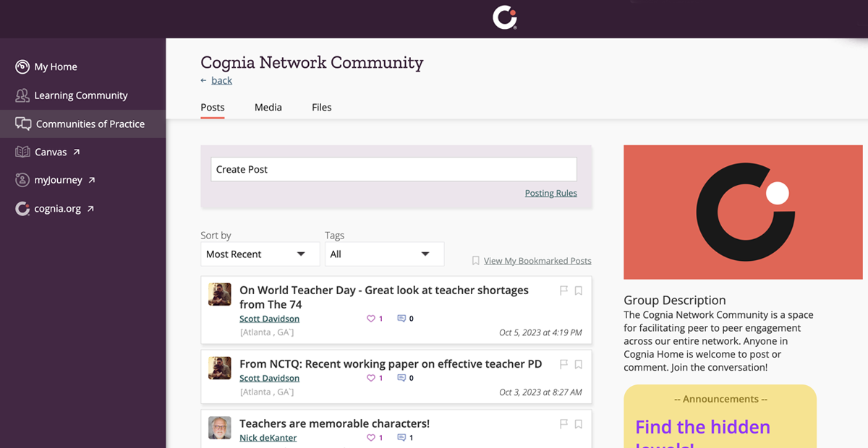Click Scott Davidson's avatar on NCTQ post
The width and height of the screenshot is (868, 448).
(x=220, y=368)
